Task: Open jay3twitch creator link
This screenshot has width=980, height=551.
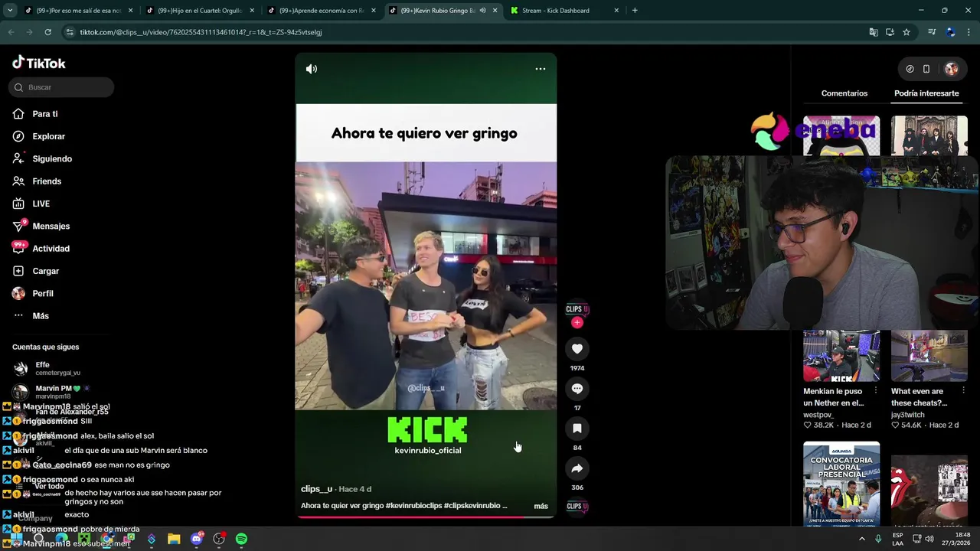Action: click(907, 415)
